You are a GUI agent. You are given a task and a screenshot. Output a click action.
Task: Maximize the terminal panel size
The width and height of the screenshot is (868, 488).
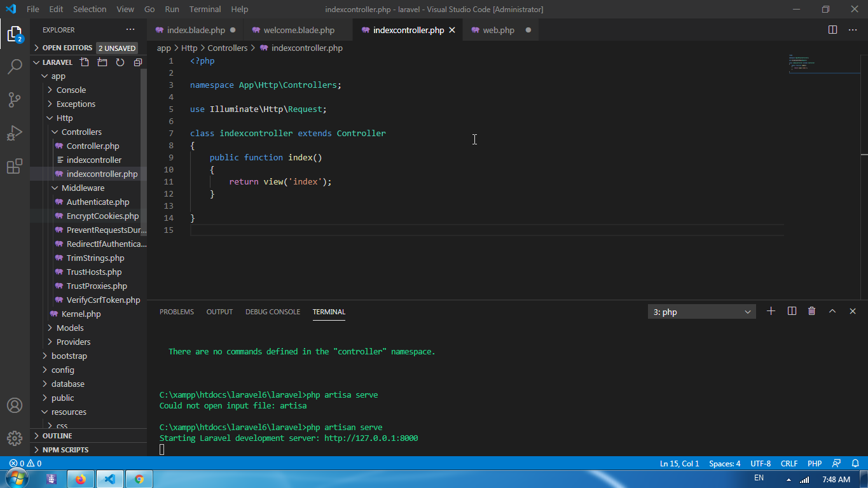pyautogui.click(x=832, y=311)
